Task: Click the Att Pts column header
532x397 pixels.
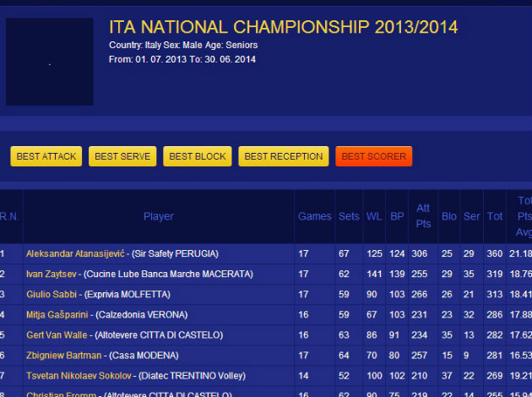Action: 423,216
